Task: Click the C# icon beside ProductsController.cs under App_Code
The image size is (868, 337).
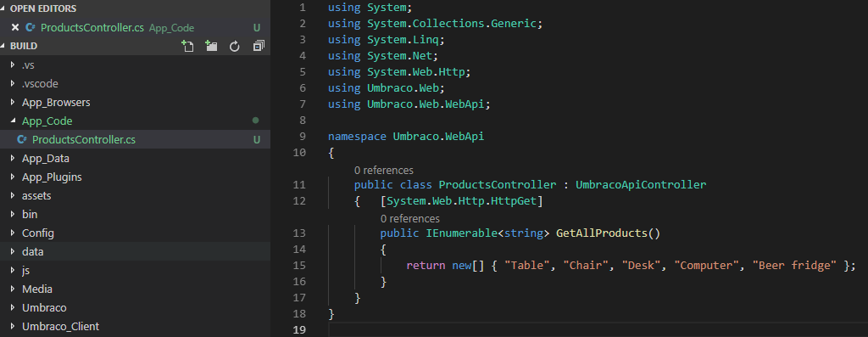Action: (x=22, y=140)
